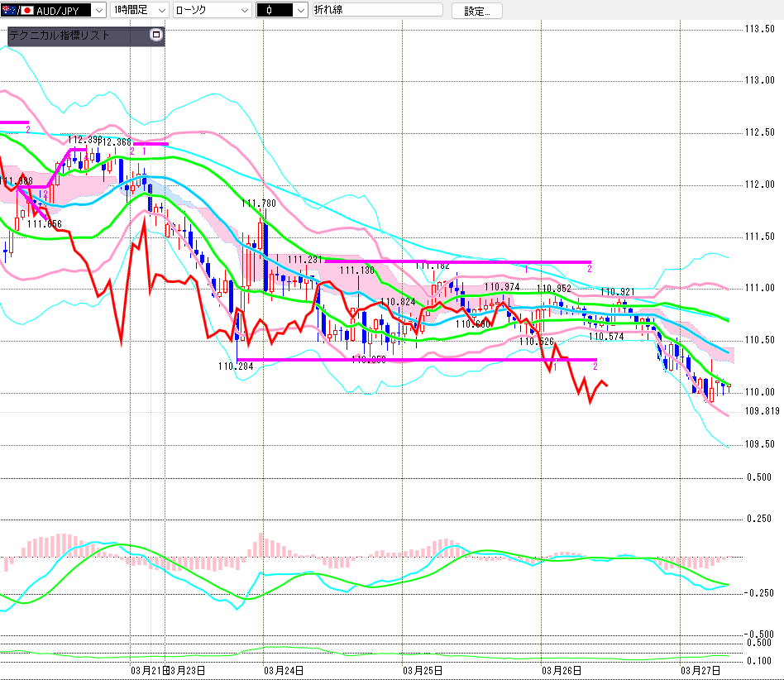Select the 03月25日 date marker on the time axis
This screenshot has height=680, width=784.
(x=422, y=670)
